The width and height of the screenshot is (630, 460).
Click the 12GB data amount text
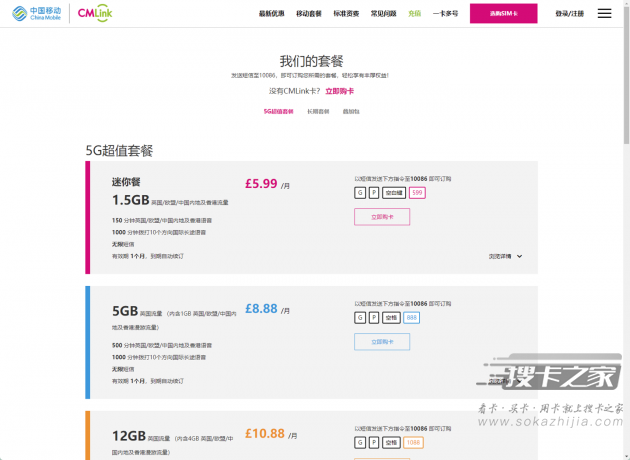point(129,436)
